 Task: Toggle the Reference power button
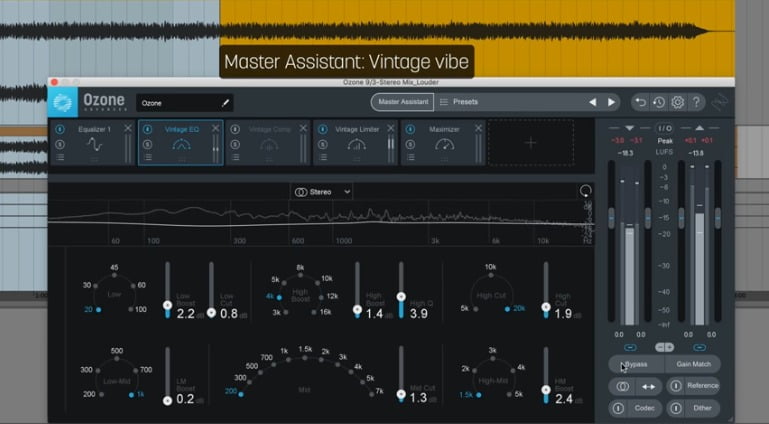(676, 386)
